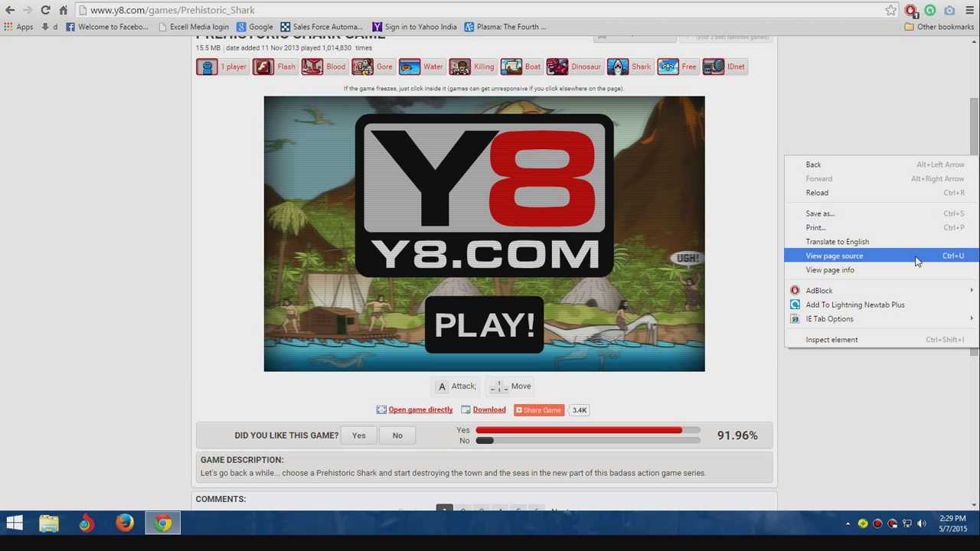The height and width of the screenshot is (551, 980).
Task: Vote No on liking this game
Action: (x=397, y=435)
